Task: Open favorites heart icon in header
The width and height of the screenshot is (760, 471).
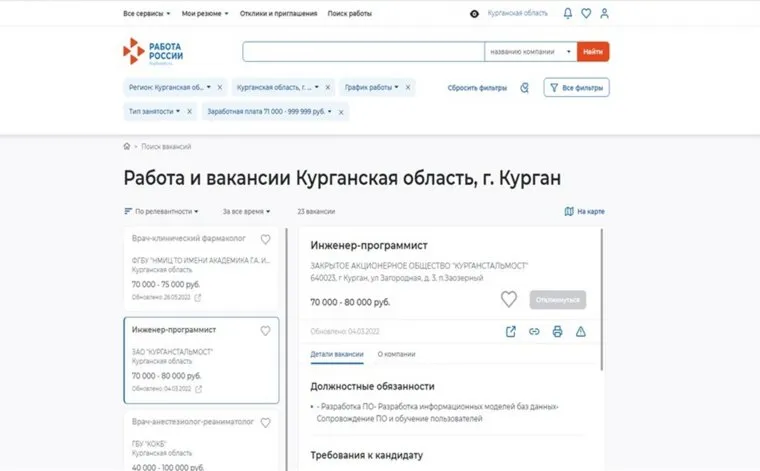Action: click(586, 14)
